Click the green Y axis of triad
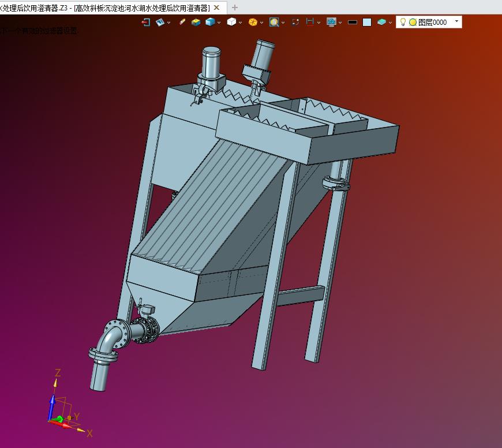The height and width of the screenshot is (448, 502). click(x=59, y=419)
